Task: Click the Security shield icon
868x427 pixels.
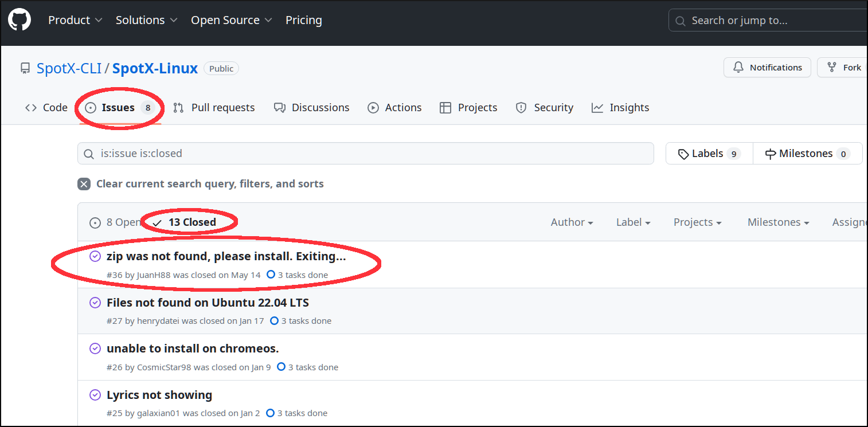Action: [x=521, y=108]
